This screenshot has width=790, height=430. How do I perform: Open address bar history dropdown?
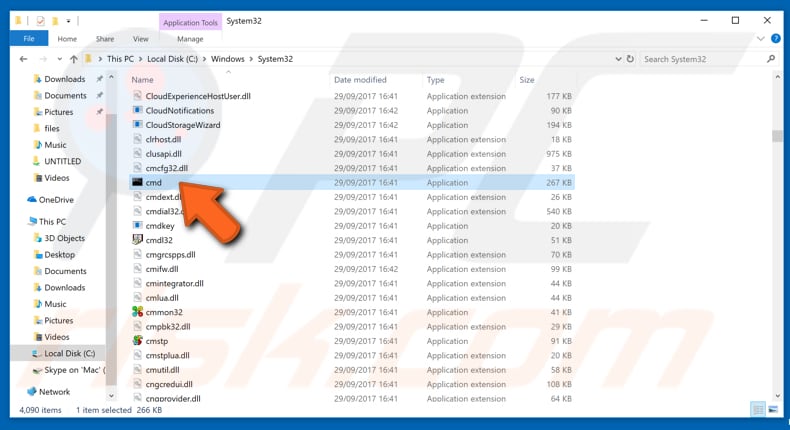(x=618, y=59)
